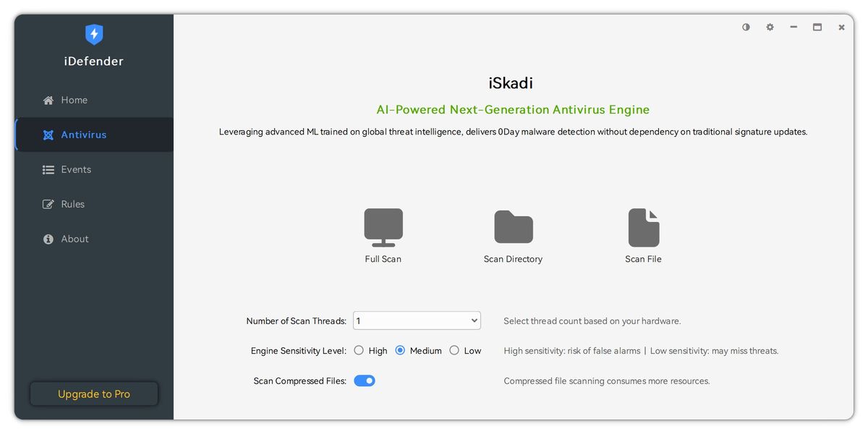Click the AI-Powered Next-Generation Antivirus Engine heading

pos(513,110)
